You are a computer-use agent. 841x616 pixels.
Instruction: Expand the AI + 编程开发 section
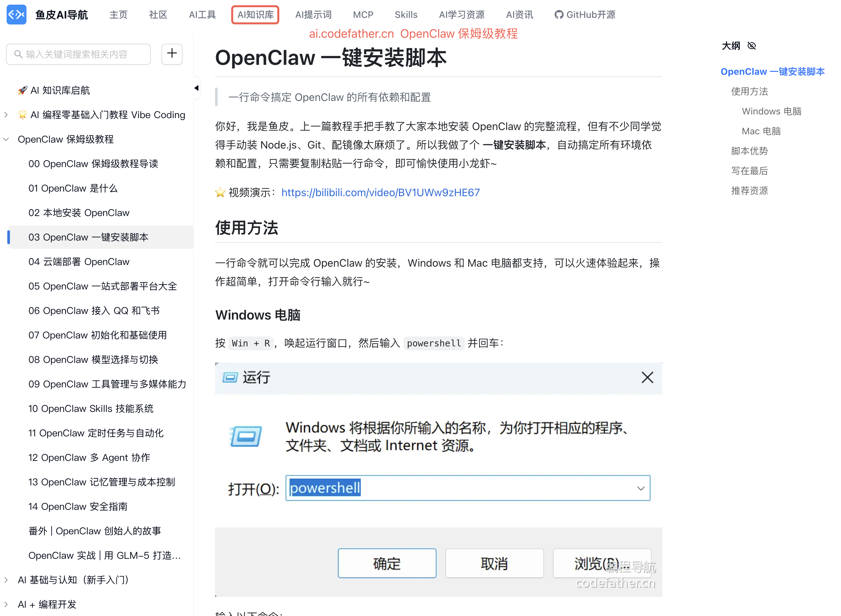point(6,604)
